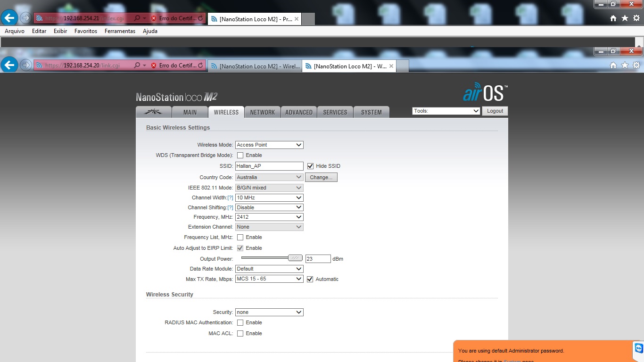The image size is (644, 362).
Task: Open the Ubiquiti logo tab of airOS
Action: pos(153,112)
